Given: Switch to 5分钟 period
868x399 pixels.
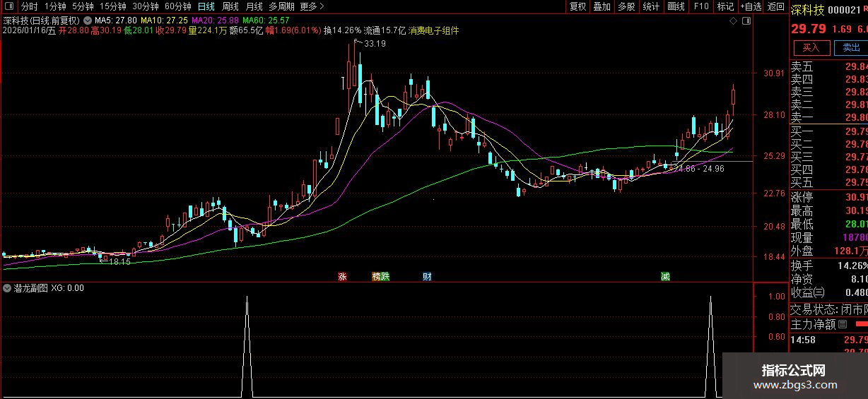Looking at the screenshot, I should [83, 6].
